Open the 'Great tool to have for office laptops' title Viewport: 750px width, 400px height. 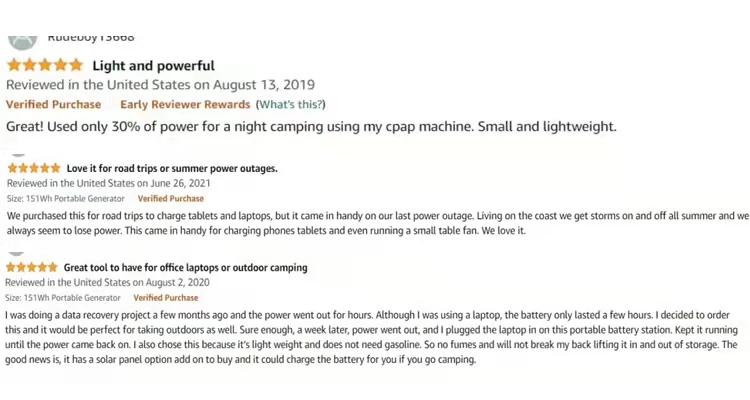point(186,267)
